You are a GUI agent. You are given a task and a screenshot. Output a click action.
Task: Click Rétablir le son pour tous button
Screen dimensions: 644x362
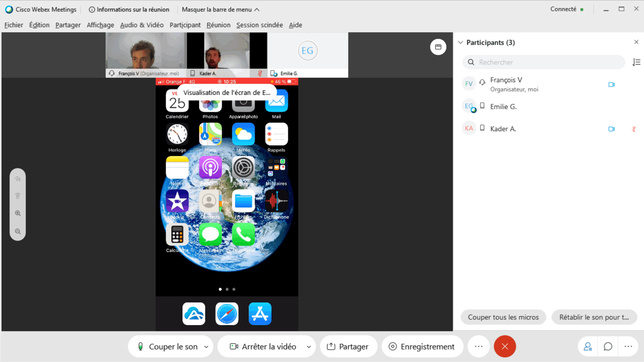[594, 317]
